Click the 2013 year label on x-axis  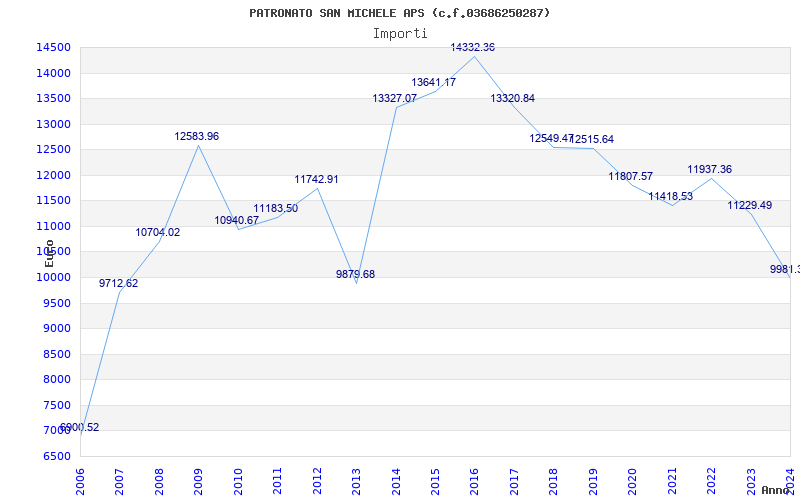[x=356, y=482]
